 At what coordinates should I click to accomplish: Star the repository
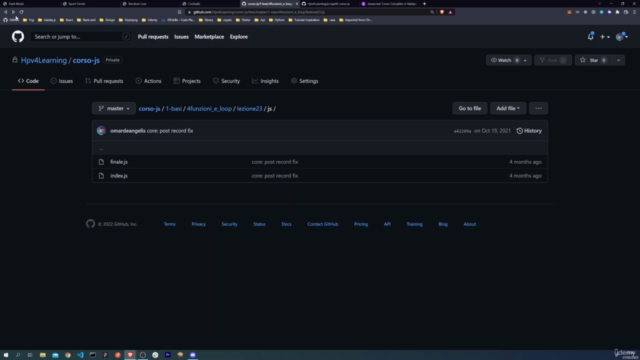coord(593,60)
